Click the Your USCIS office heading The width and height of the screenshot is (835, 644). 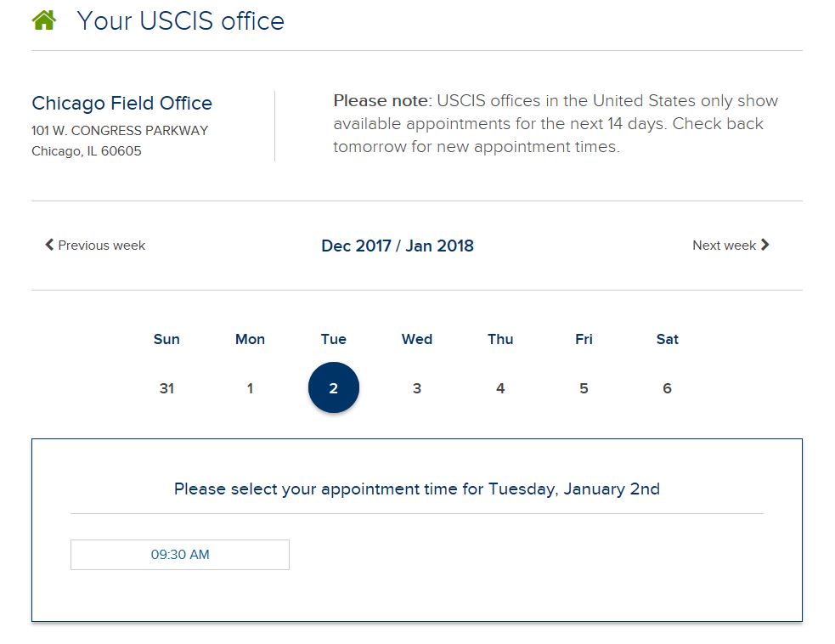[181, 21]
